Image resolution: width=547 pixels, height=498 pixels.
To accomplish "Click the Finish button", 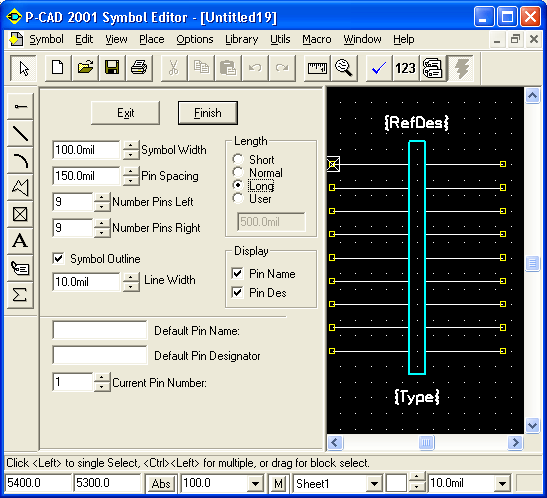I will pos(208,113).
